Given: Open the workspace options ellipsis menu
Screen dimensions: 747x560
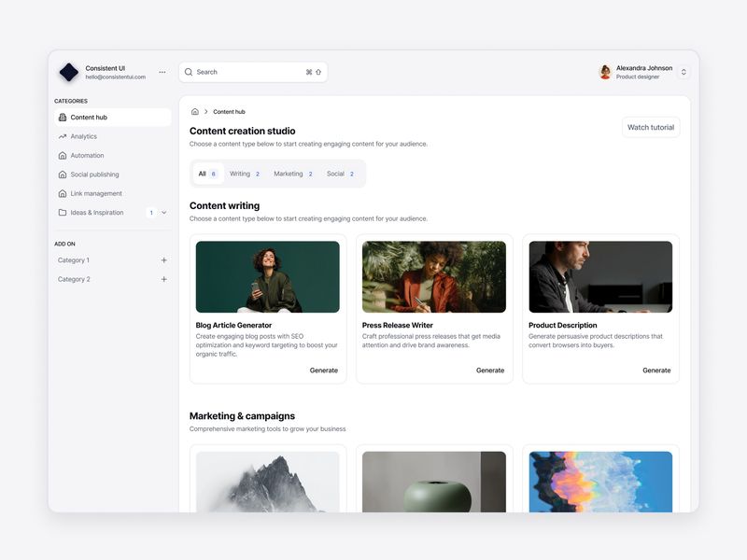Looking at the screenshot, I should [162, 71].
